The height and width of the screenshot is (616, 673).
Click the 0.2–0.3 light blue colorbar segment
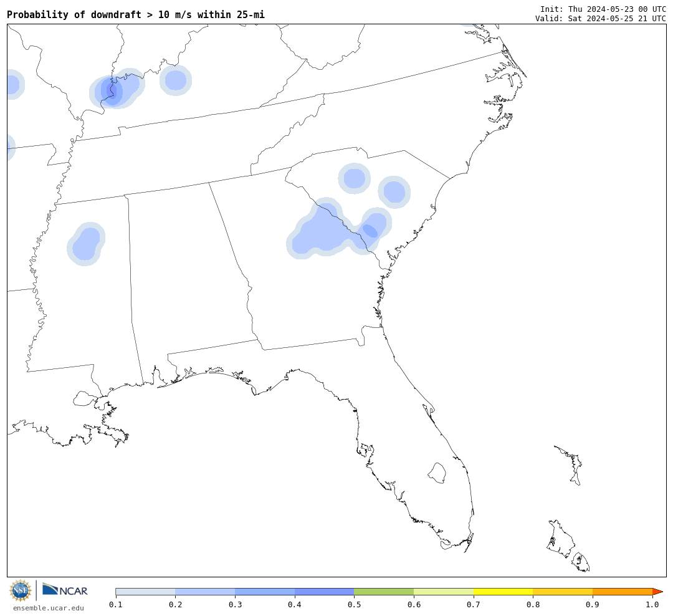point(205,592)
